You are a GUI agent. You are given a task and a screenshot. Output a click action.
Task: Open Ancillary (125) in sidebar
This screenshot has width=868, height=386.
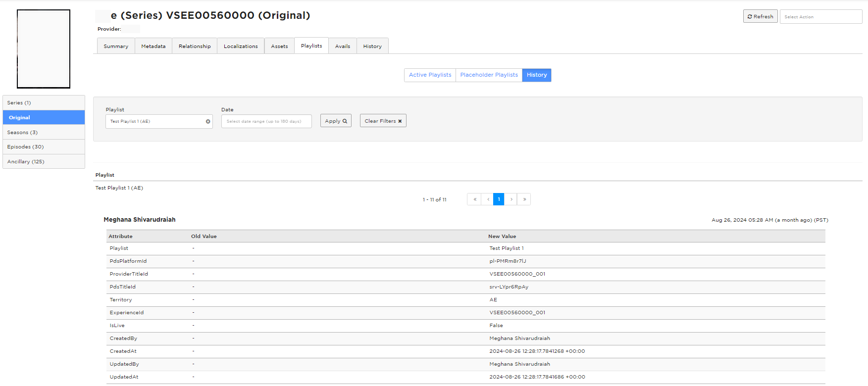[44, 161]
